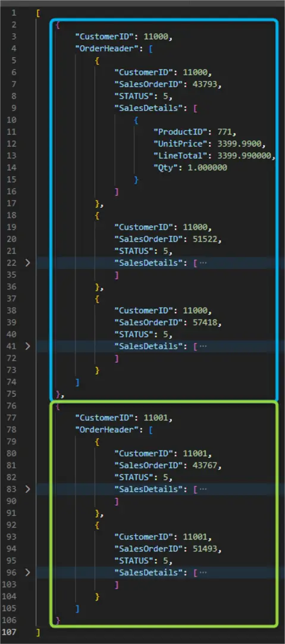Image resolution: width=285 pixels, height=644 pixels.
Task: Click the opening brace on line 10
Action: (136, 120)
